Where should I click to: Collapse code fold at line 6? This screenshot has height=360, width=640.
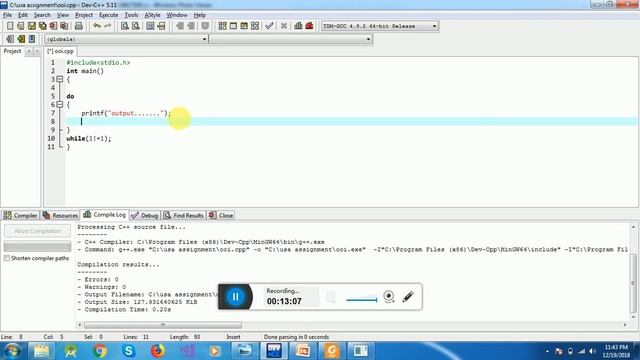60,104
